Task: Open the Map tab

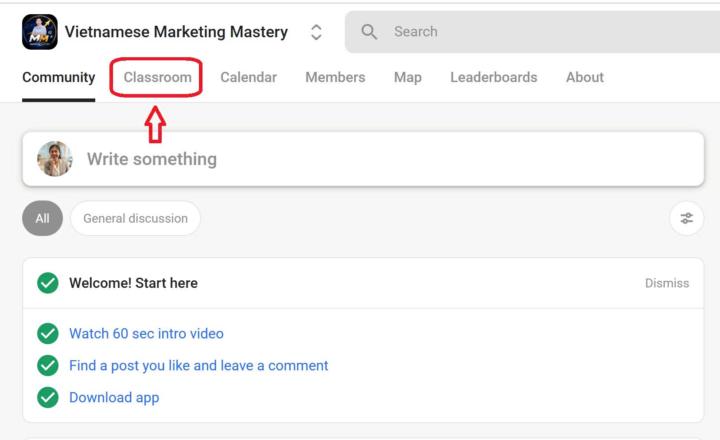Action: 408,77
